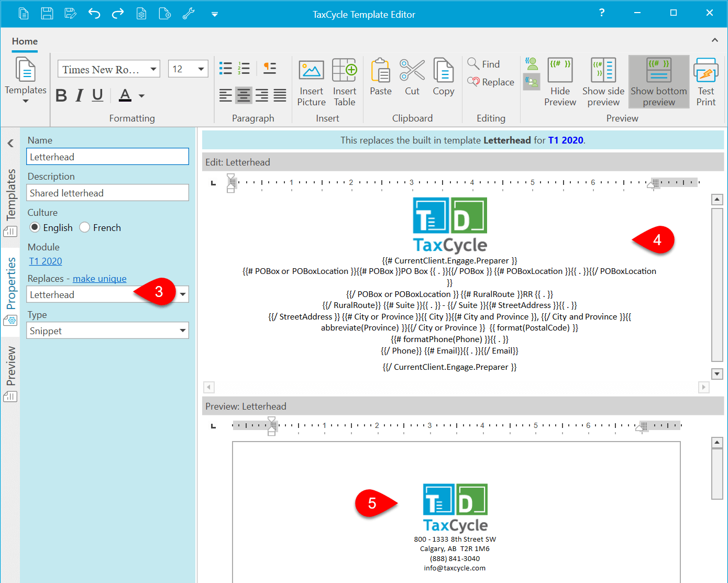Cut the selected content

point(412,77)
